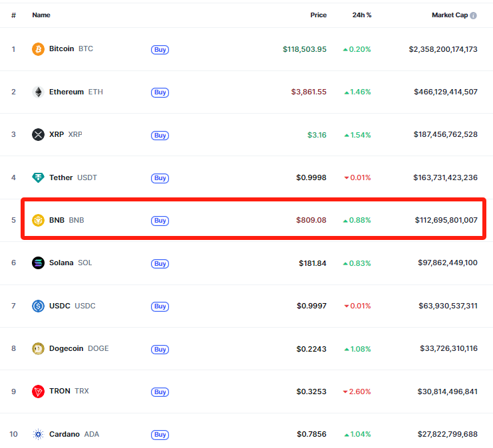493x448 pixels.
Task: Click the Tether logo icon
Action: (x=38, y=177)
